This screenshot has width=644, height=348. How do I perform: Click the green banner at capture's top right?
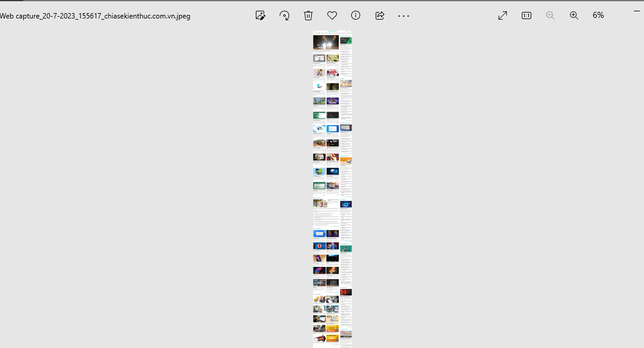click(x=346, y=41)
